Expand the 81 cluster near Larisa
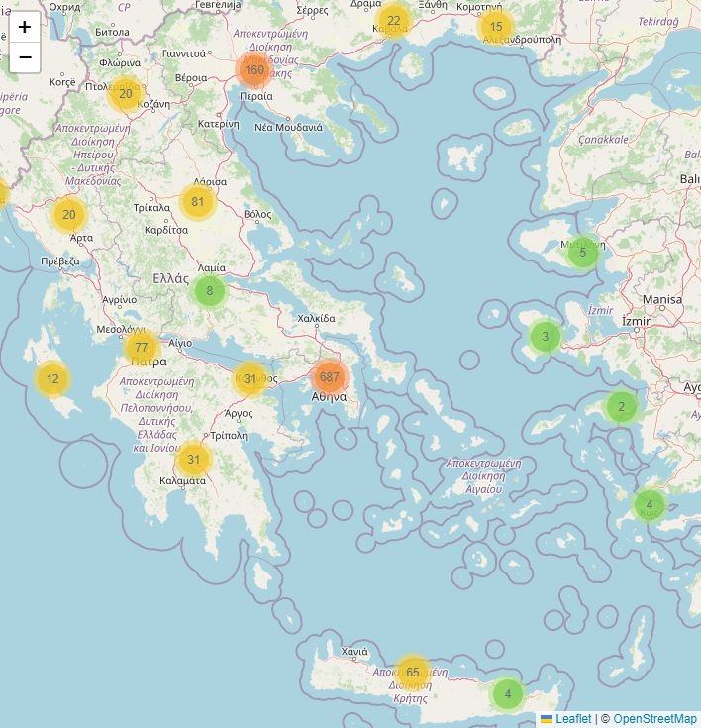The image size is (701, 728). click(198, 201)
